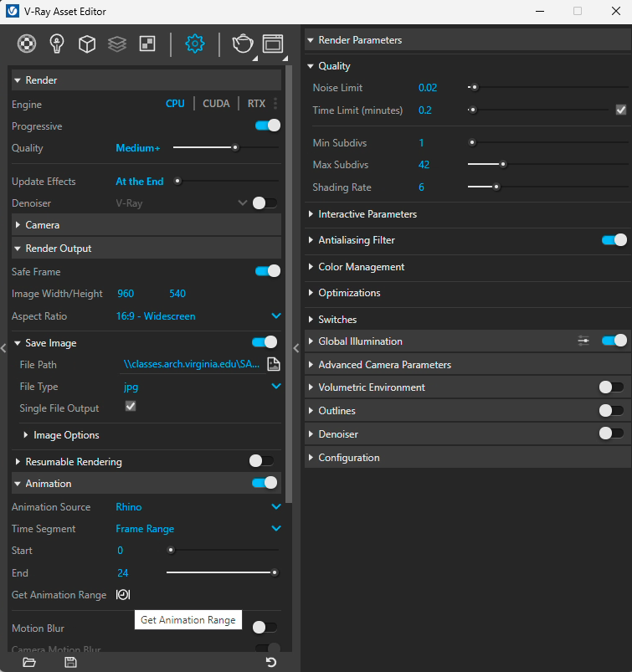The width and height of the screenshot is (632, 672).
Task: Click the Get Animation Range icon
Action: tap(123, 595)
